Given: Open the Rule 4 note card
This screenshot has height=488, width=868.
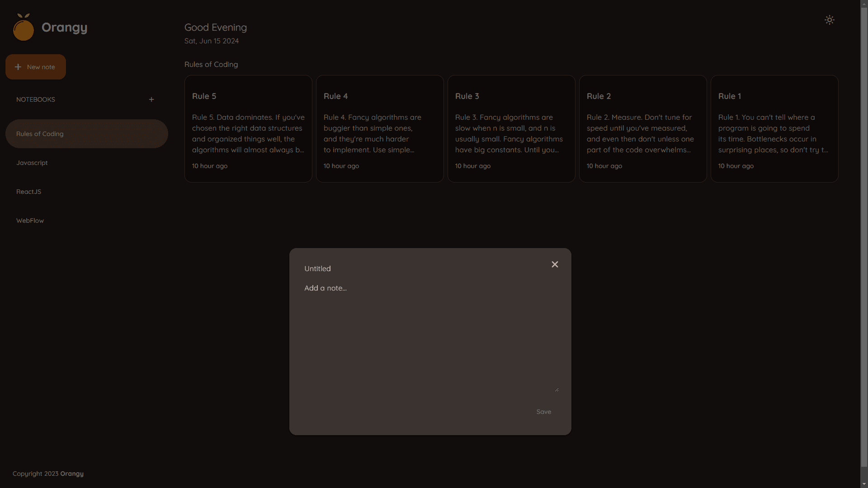Looking at the screenshot, I should point(380,129).
